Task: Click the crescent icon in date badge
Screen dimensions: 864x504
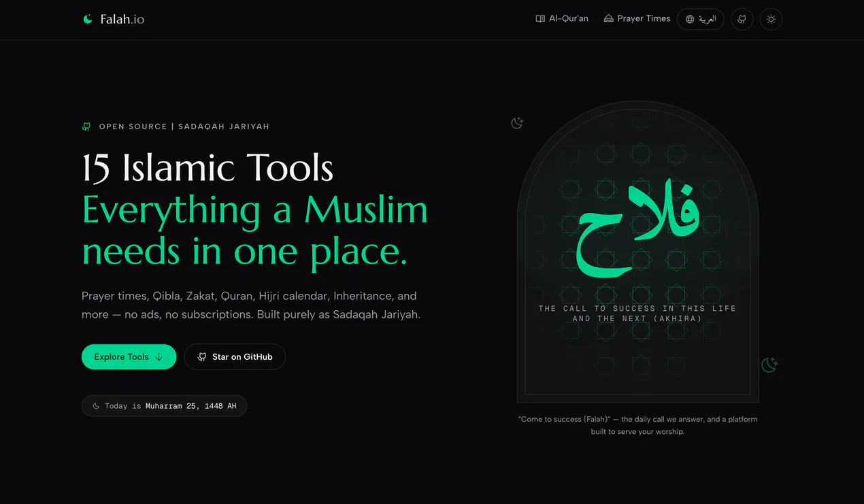Action: pyautogui.click(x=96, y=406)
